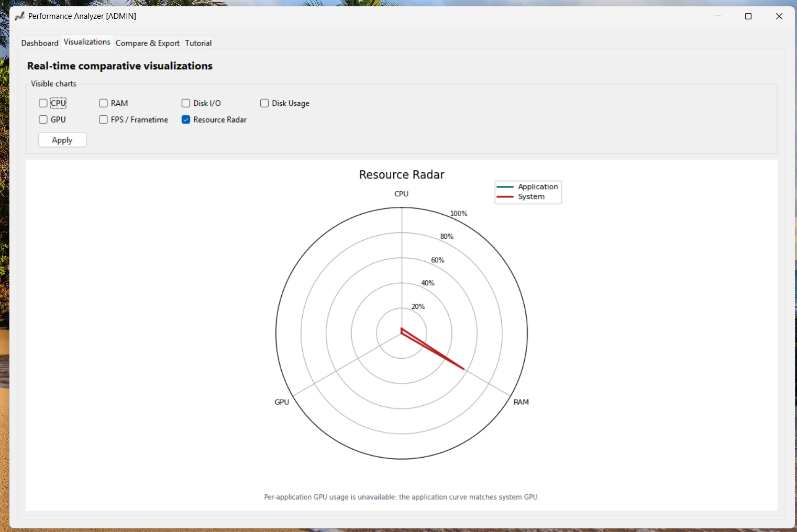This screenshot has height=532, width=797.
Task: Click the 40% ring label
Action: pos(428,283)
